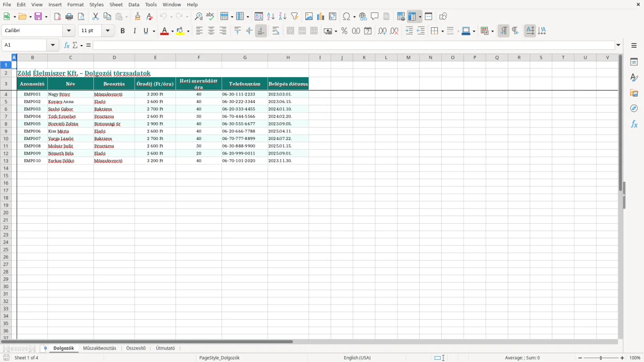Click the Export as PDF icon
644x362 pixels.
tap(57, 17)
